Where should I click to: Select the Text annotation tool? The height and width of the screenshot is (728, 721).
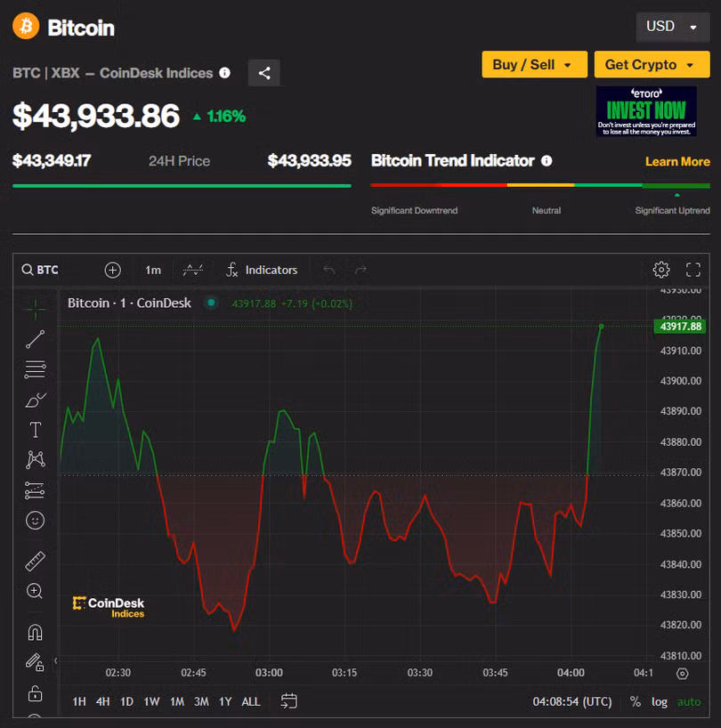coord(36,430)
